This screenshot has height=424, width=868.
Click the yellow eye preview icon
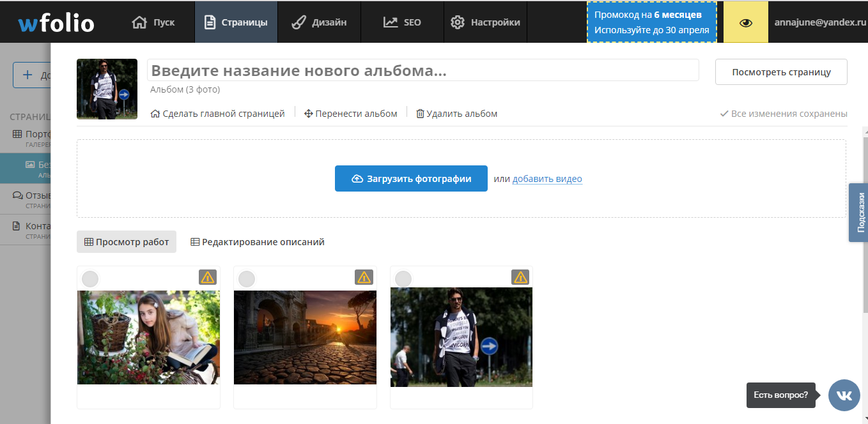coord(745,21)
